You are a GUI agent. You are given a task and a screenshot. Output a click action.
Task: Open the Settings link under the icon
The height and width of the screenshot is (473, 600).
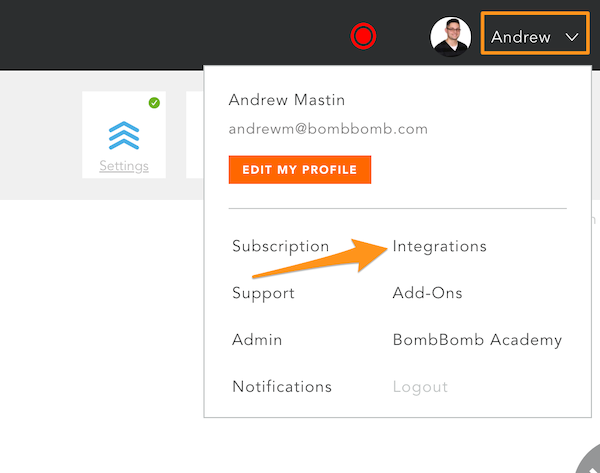tap(124, 166)
